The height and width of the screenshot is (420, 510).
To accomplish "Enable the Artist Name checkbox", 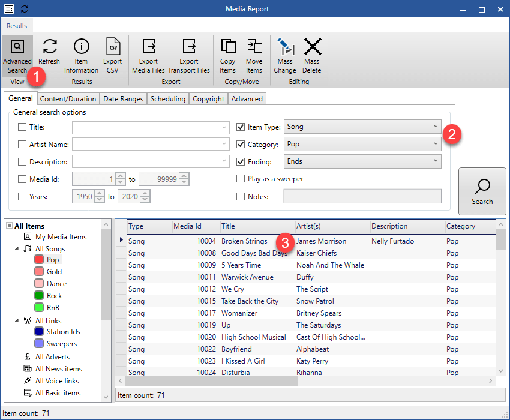I will pyautogui.click(x=22, y=144).
